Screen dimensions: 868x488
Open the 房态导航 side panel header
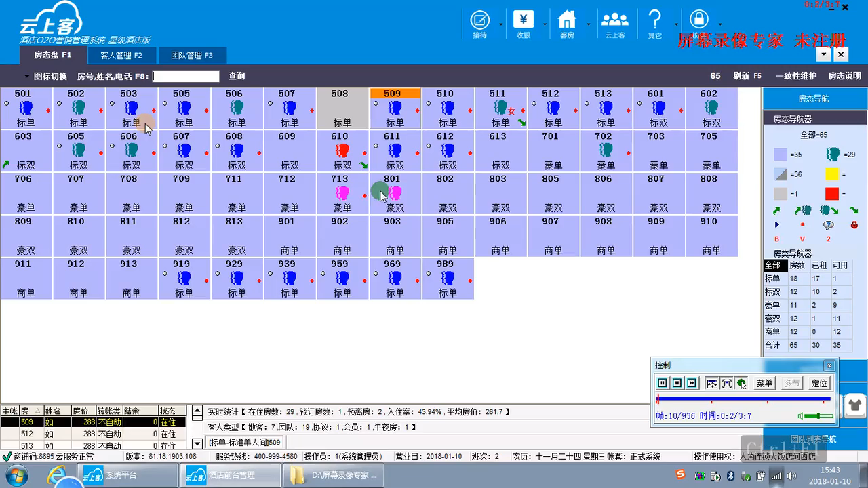coord(814,98)
